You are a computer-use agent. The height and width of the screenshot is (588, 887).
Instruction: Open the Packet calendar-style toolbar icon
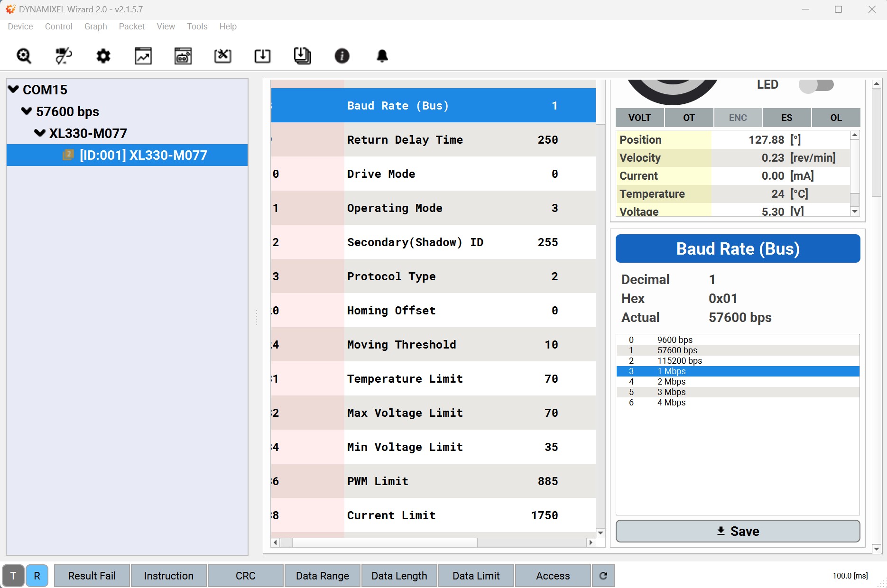coord(183,56)
